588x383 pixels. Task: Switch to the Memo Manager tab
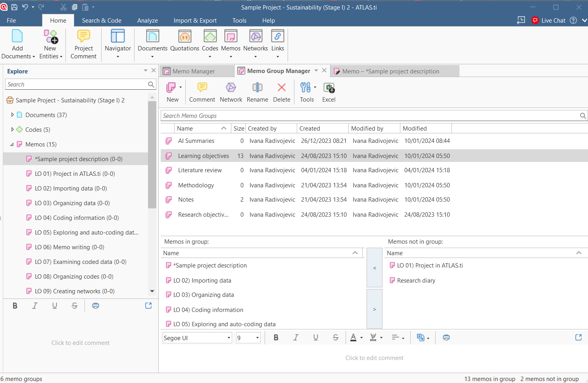[194, 71]
